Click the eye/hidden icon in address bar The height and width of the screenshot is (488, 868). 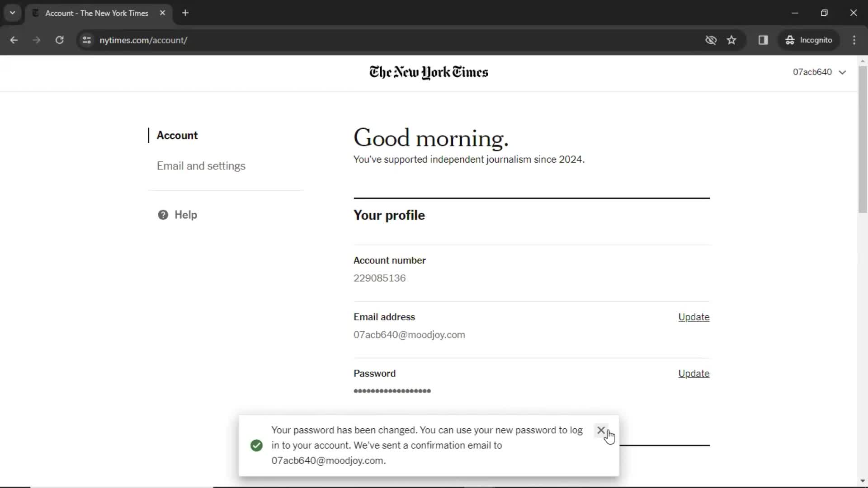[711, 40]
